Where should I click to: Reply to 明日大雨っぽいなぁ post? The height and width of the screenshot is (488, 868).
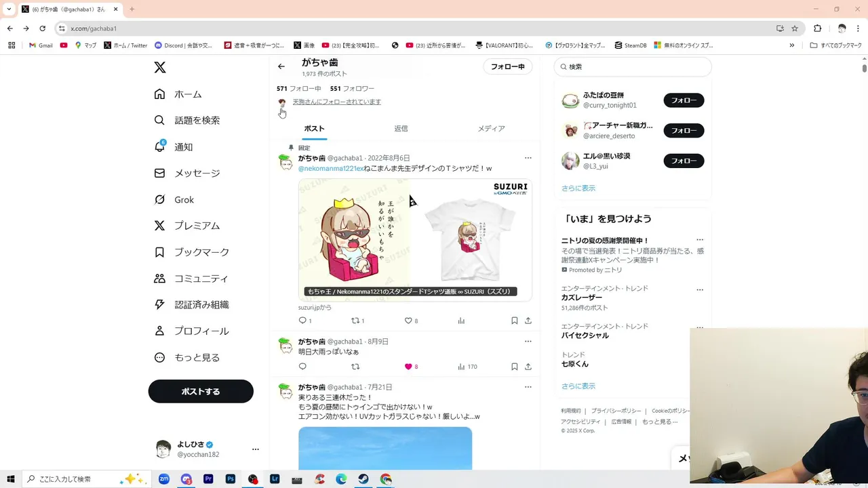[302, 367]
